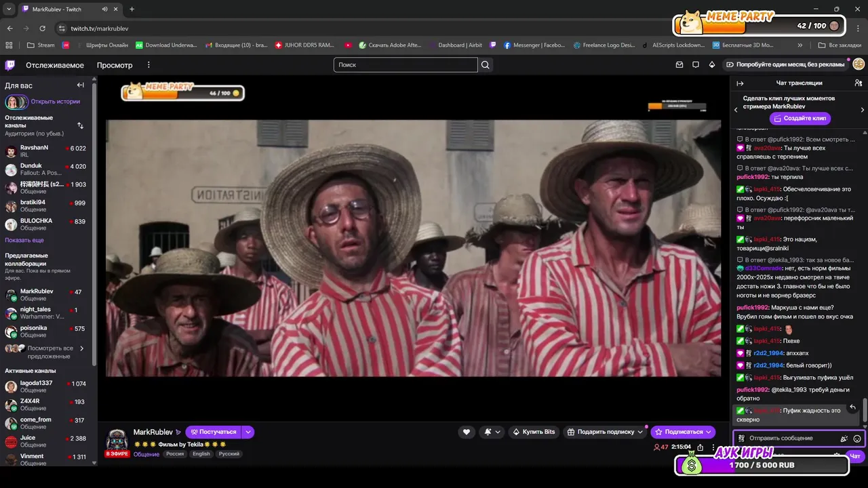Screen dimensions: 868x488
Task: Open the Stream bookmarks folder
Action: 41,45
